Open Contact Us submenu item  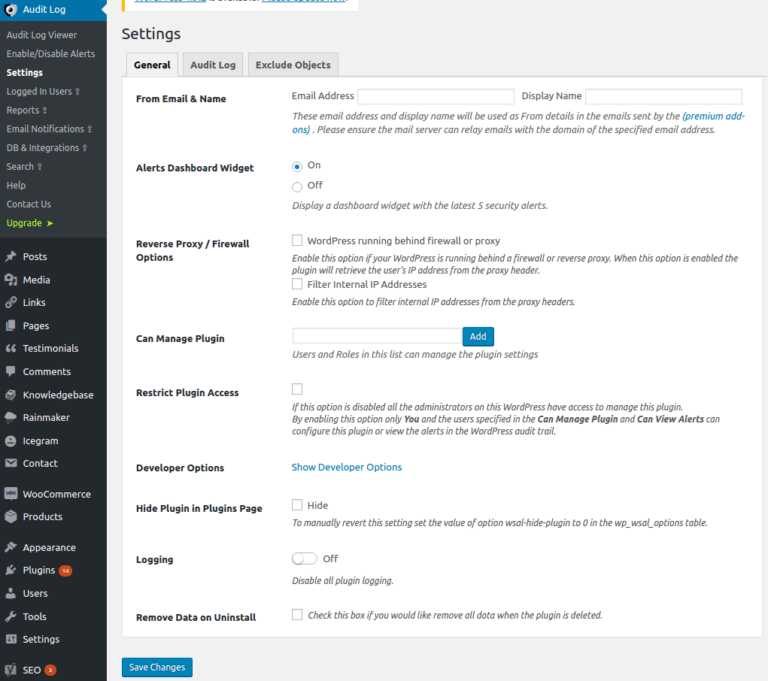tap(29, 204)
